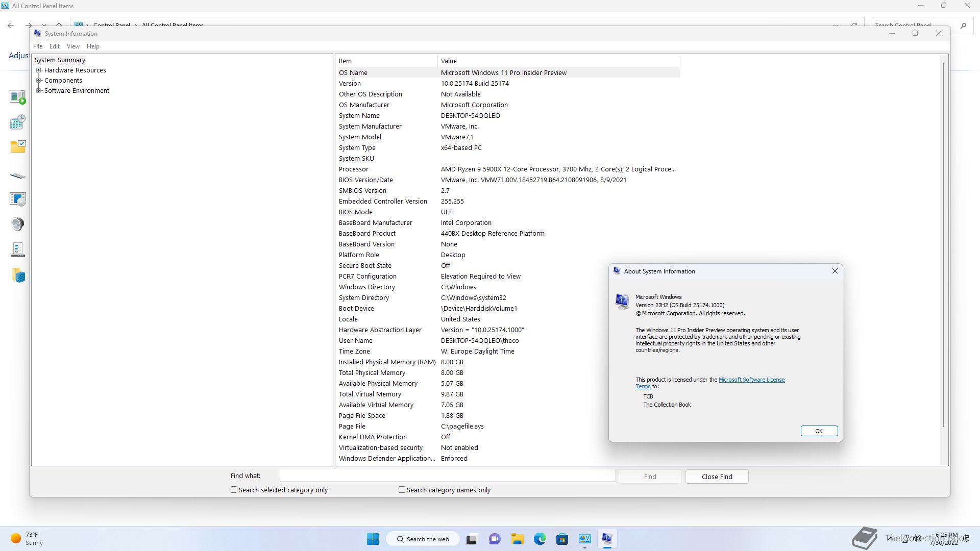The image size is (980, 551).
Task: Expand the Software Environment node
Action: tap(39, 91)
